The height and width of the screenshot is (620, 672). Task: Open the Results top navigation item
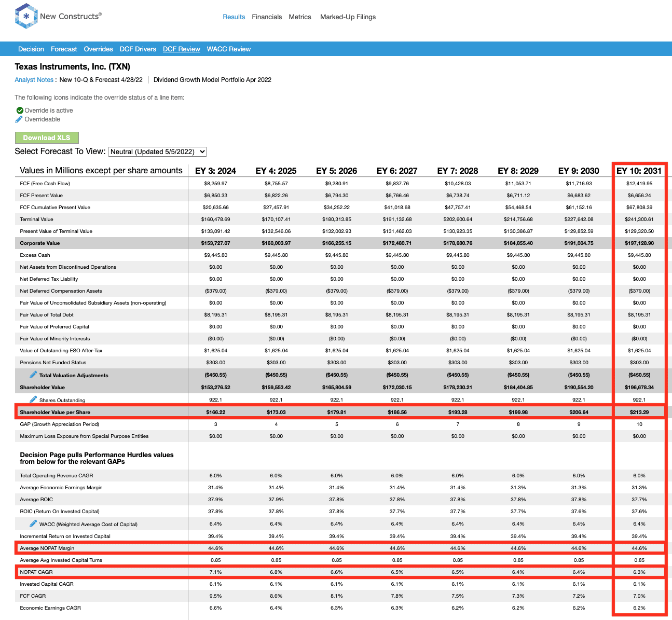234,17
